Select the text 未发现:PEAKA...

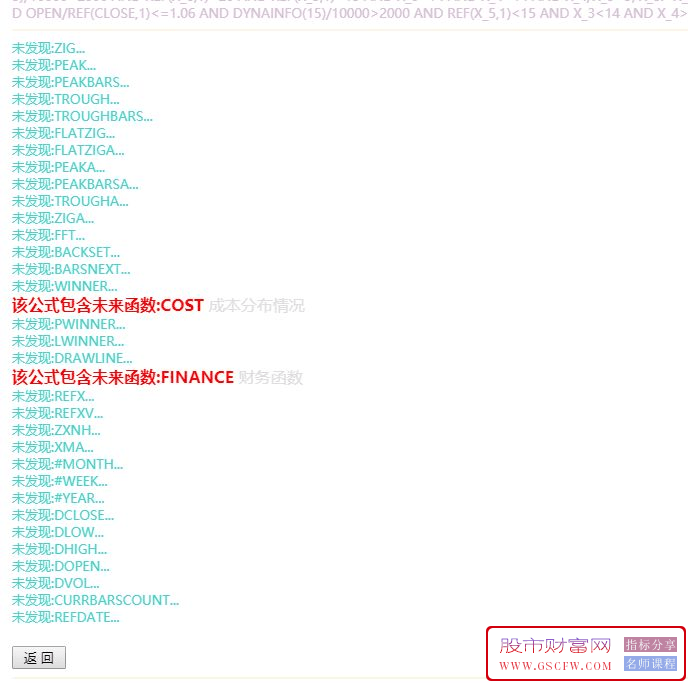point(58,168)
